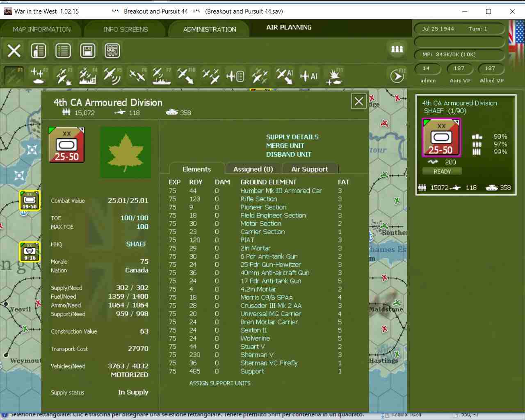Click the F12 end turn arrow icon

397,76
